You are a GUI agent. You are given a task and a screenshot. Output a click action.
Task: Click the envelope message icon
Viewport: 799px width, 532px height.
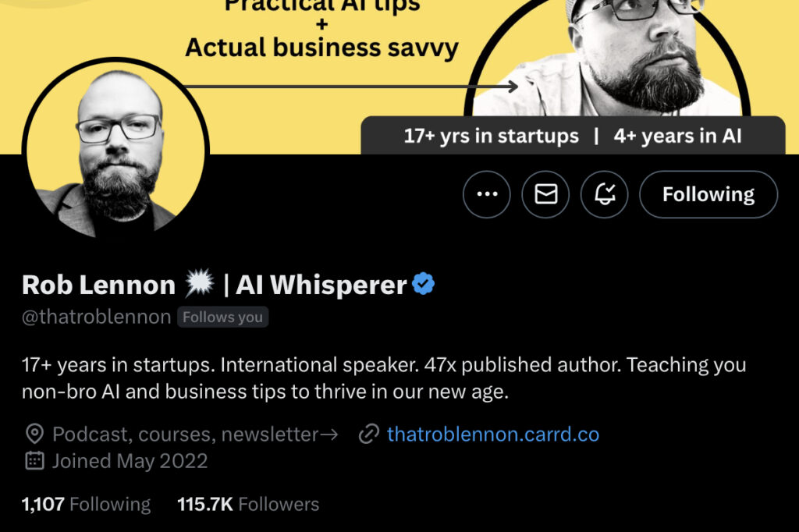coord(545,194)
